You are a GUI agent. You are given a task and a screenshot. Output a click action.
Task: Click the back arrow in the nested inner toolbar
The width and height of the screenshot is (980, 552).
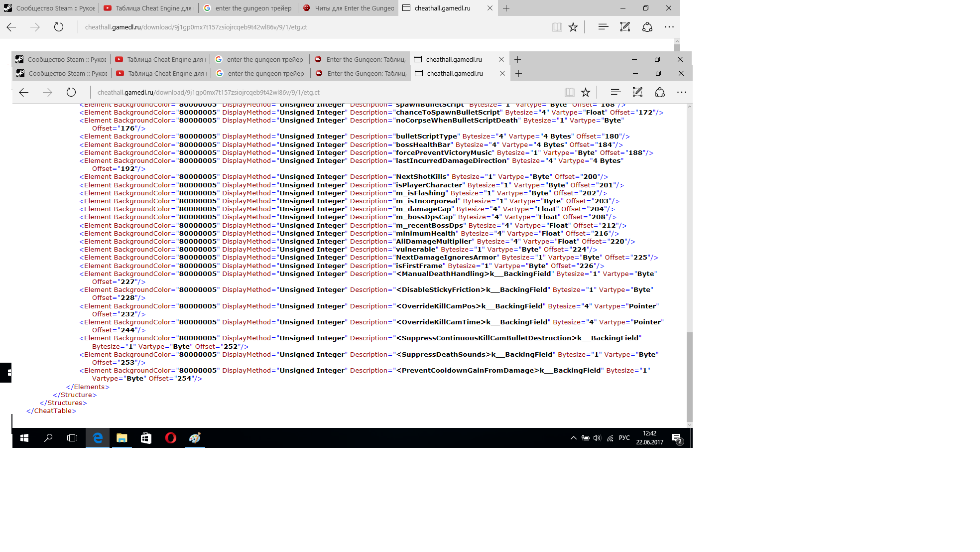(x=24, y=92)
